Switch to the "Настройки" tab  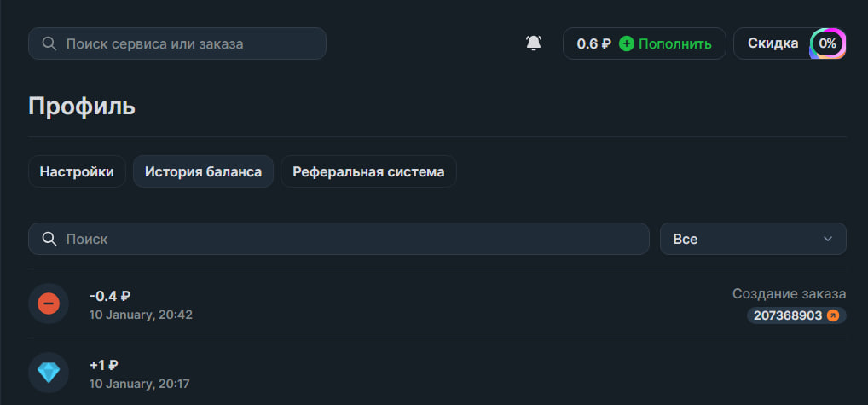[x=77, y=171]
